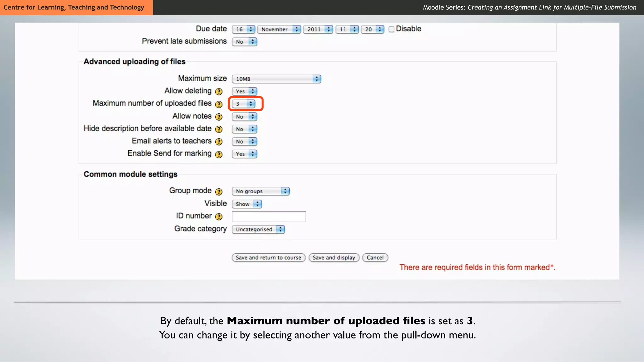Image resolution: width=644 pixels, height=362 pixels.
Task: Open the Due date day dropdown showing 16
Action: click(x=243, y=29)
